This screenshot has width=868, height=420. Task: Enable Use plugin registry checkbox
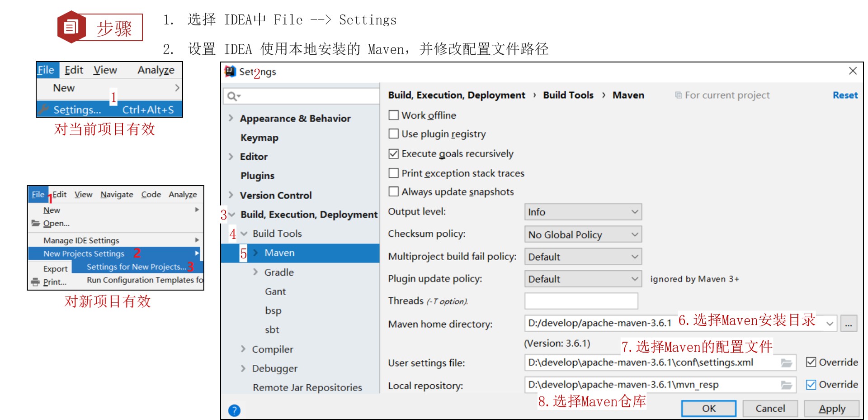point(394,134)
